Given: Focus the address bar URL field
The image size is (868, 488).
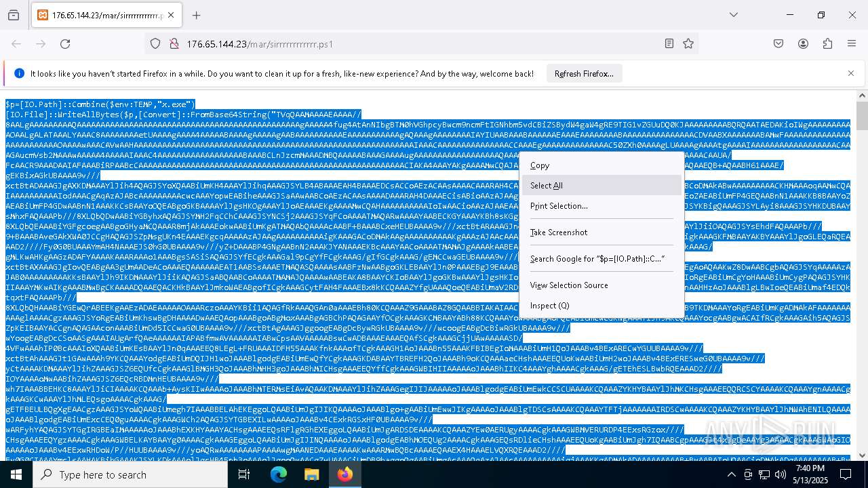Looking at the screenshot, I should point(420,44).
